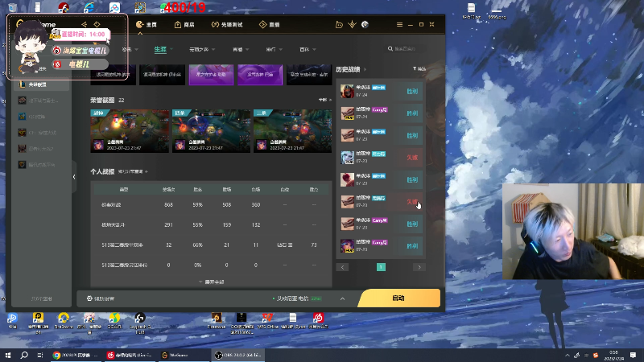Go to previous match history page
The image size is (644, 362).
pos(342,267)
